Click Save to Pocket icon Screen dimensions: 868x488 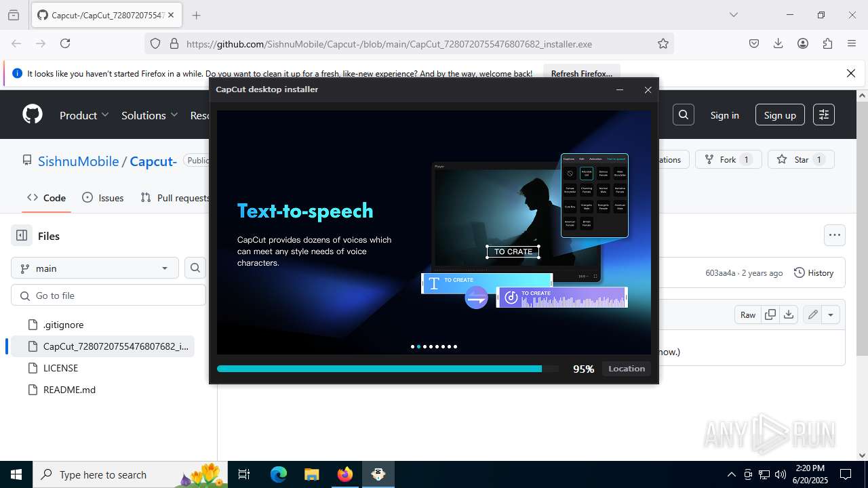point(753,43)
